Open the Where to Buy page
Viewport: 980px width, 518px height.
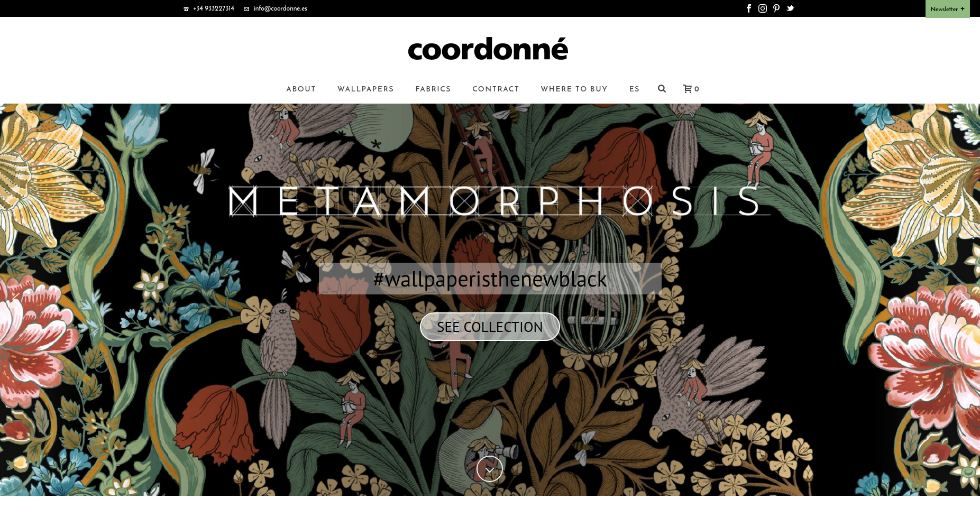(x=574, y=89)
